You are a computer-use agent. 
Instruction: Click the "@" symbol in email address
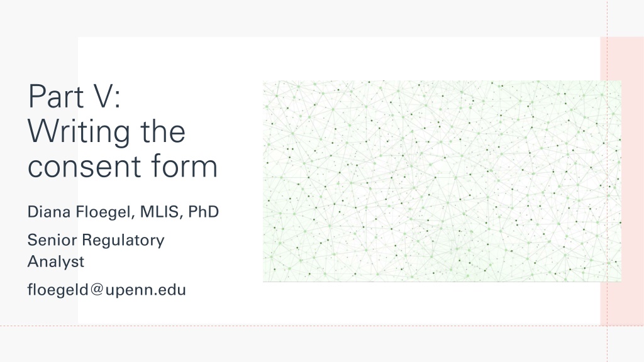(97, 290)
